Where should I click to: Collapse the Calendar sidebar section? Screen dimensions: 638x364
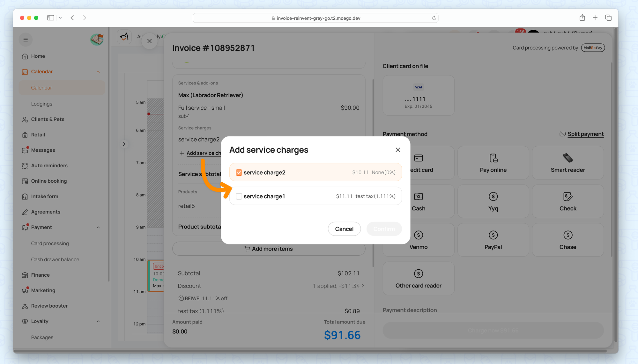click(x=98, y=72)
